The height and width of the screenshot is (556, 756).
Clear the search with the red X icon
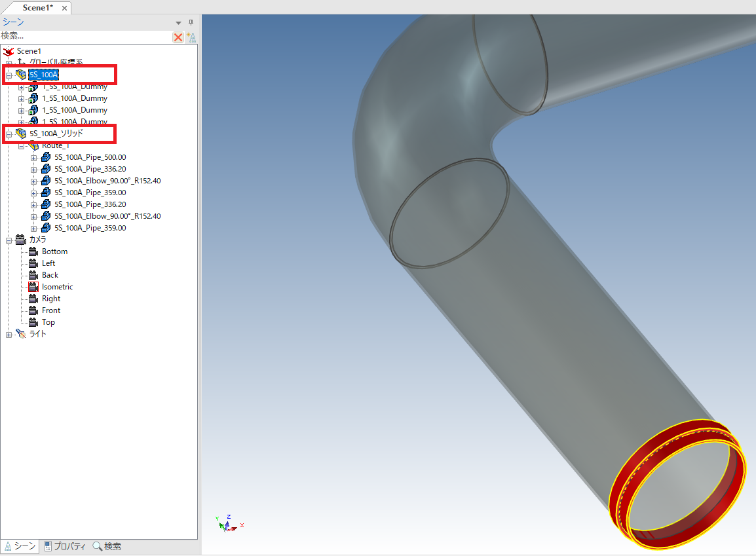coord(178,37)
